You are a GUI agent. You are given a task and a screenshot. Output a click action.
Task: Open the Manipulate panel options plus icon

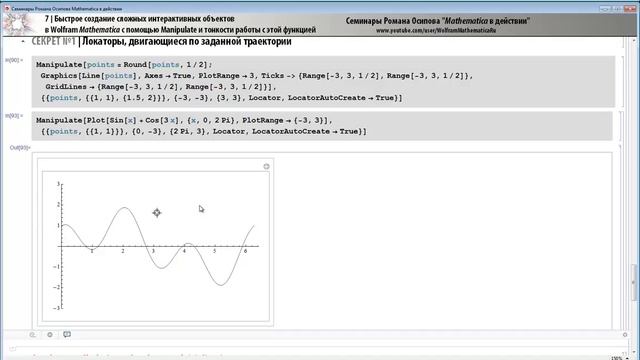[x=266, y=166]
